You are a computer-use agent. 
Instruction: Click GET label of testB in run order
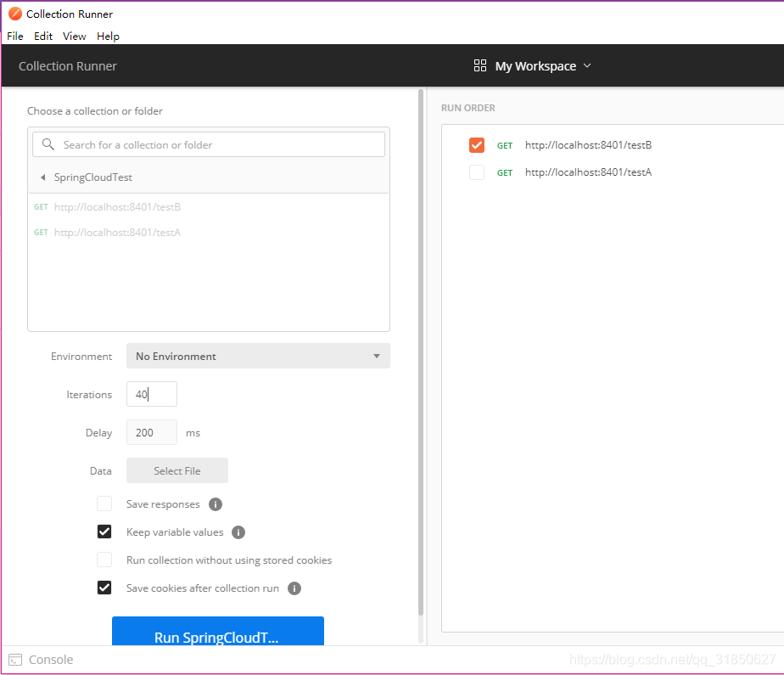505,145
